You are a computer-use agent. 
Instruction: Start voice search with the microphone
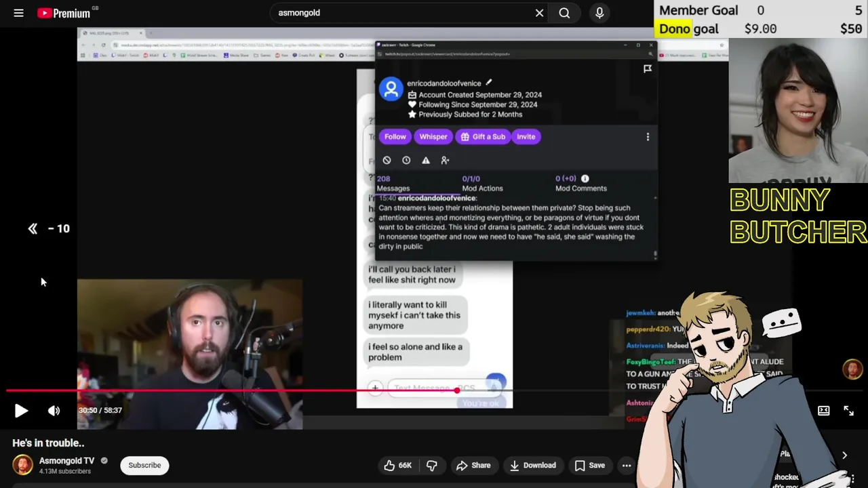pyautogui.click(x=599, y=13)
